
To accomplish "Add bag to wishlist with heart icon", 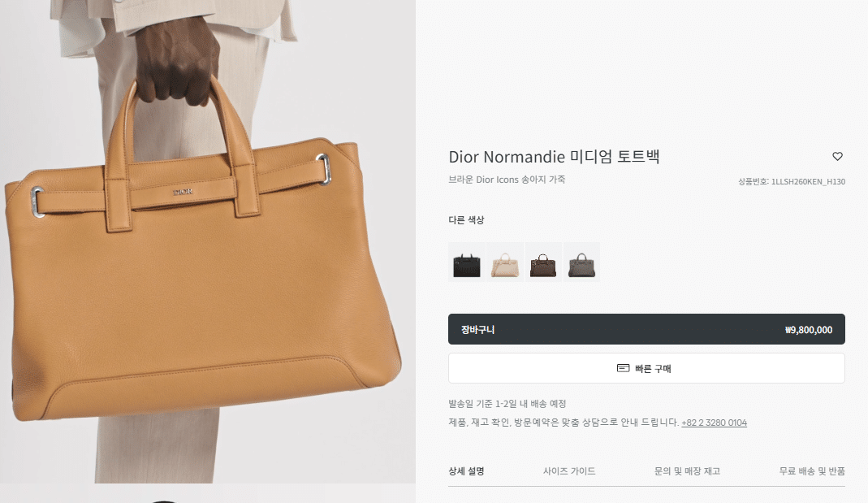I will pos(838,157).
